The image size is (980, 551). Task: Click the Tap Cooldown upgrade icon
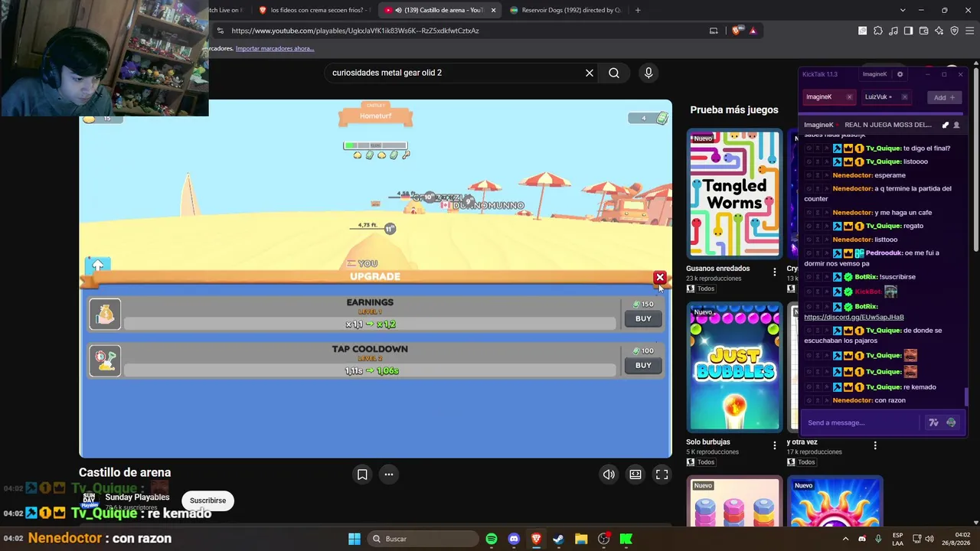pos(105,361)
